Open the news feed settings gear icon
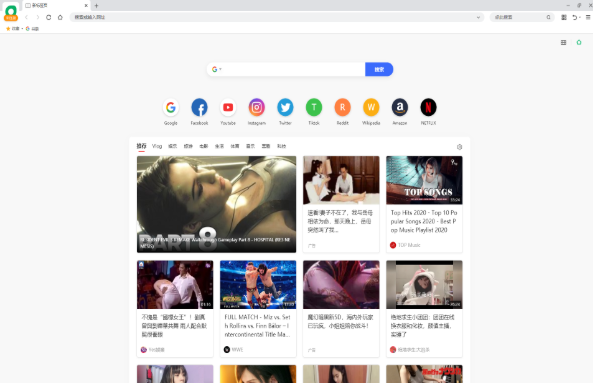 coord(459,147)
